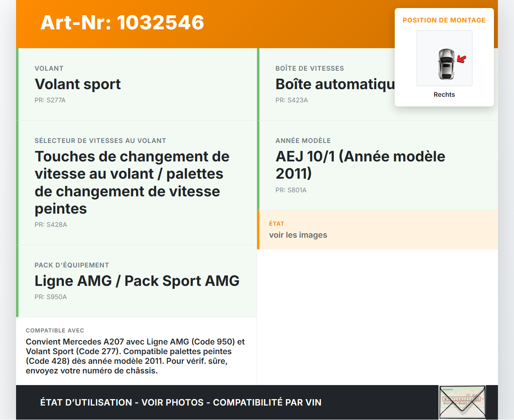Click the VIN envelope icon in footer
514x420 pixels.
462,402
